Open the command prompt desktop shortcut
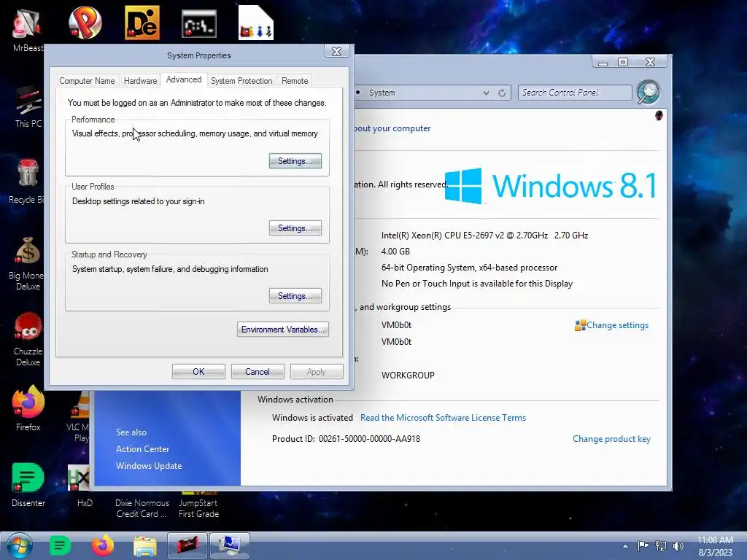Image resolution: width=747 pixels, height=560 pixels. point(199,23)
